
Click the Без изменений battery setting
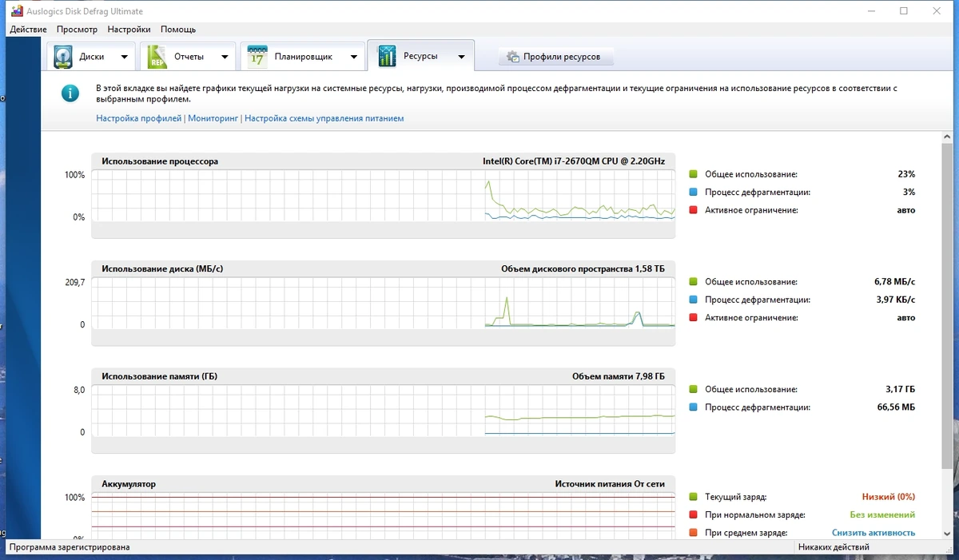(x=882, y=514)
